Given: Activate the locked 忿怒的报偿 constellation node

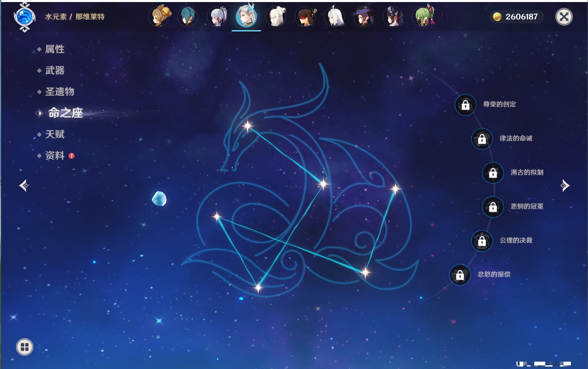Looking at the screenshot, I should click(460, 275).
